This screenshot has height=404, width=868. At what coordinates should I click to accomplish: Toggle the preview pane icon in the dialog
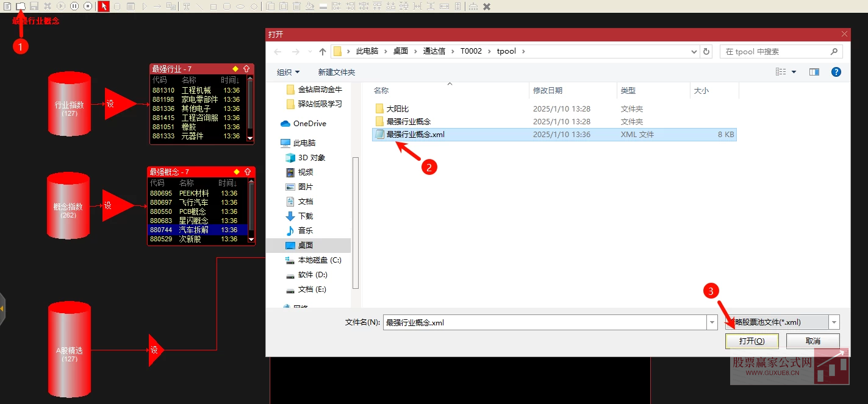click(814, 71)
